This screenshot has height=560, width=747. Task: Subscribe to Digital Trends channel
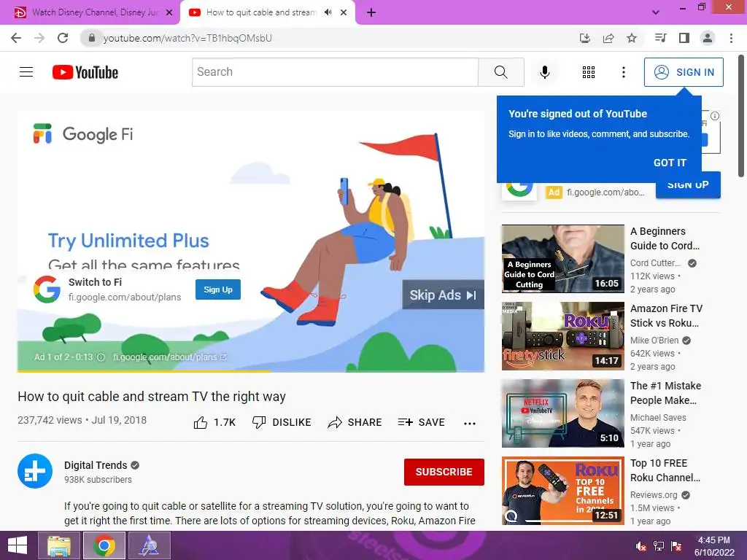444,472
